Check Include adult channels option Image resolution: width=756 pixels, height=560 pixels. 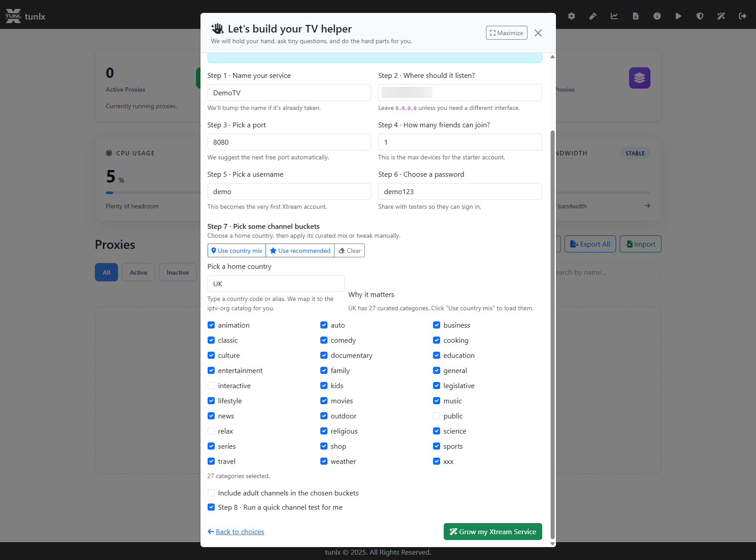click(211, 493)
